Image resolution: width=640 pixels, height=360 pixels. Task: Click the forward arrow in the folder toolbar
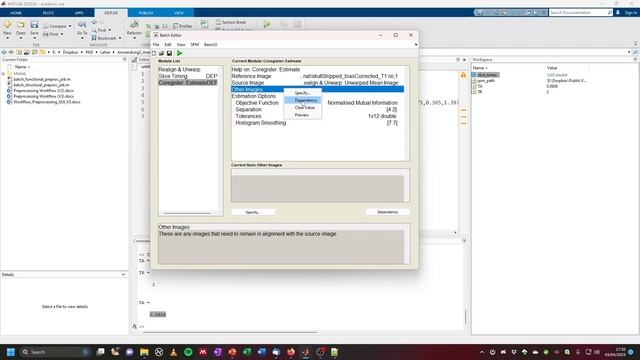click(x=11, y=52)
